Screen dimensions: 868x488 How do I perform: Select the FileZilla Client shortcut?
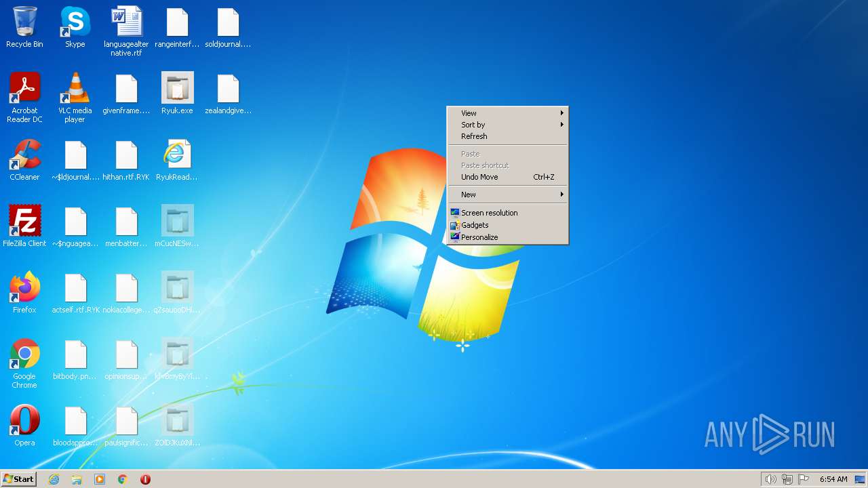pos(24,226)
